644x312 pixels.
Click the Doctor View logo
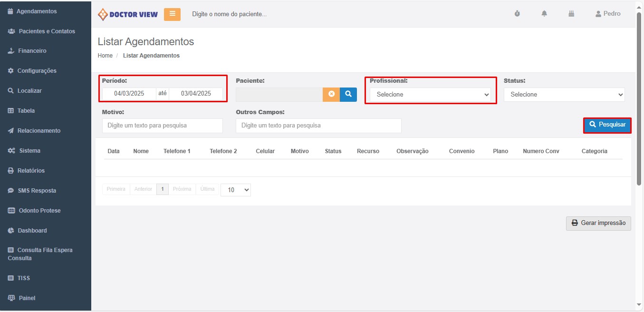pyautogui.click(x=128, y=14)
